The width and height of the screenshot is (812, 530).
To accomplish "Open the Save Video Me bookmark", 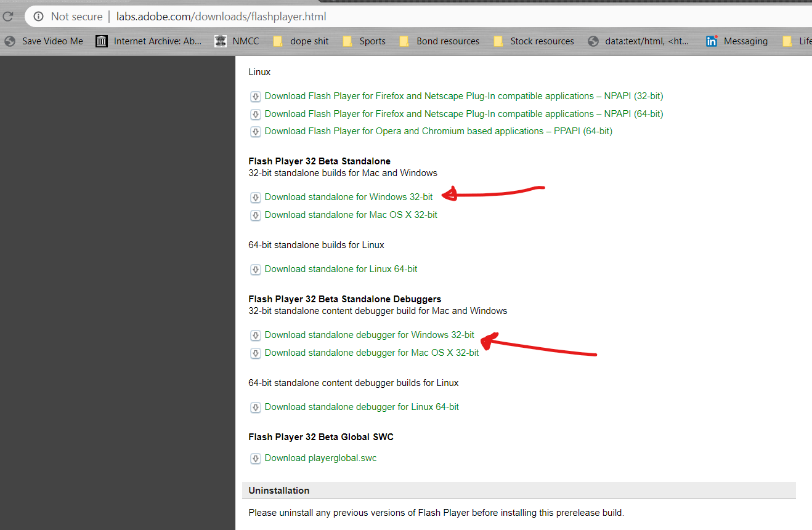I will point(43,41).
